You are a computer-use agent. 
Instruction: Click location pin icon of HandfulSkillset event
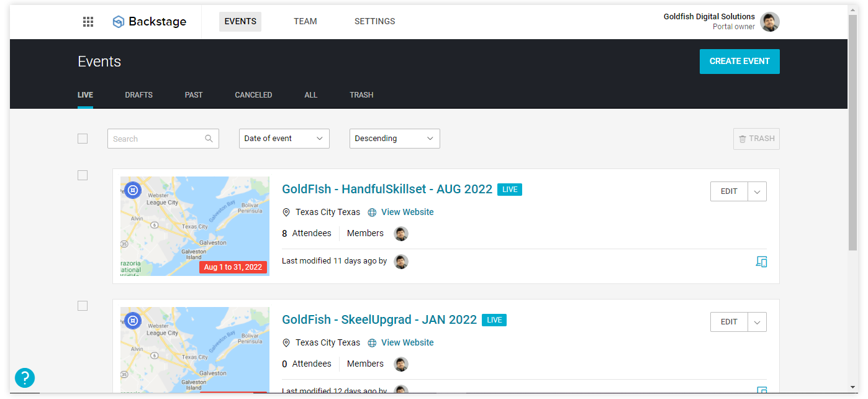click(286, 213)
